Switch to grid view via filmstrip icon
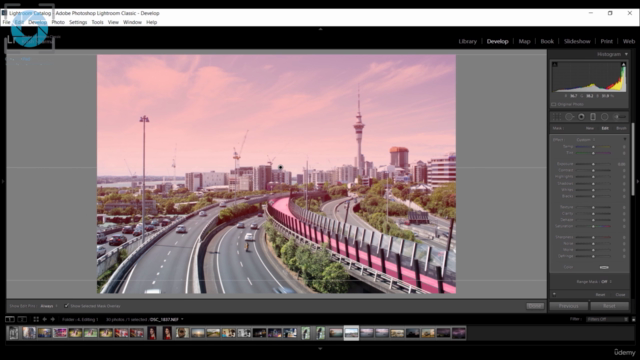 pos(36,319)
